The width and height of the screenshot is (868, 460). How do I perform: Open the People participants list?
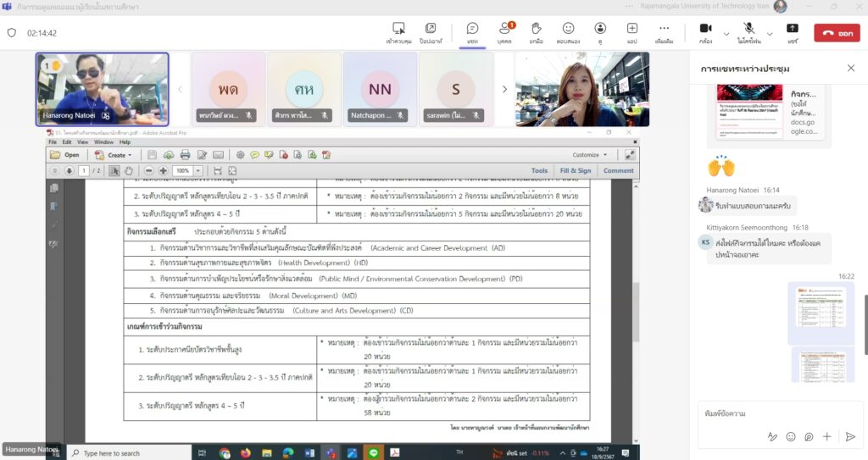point(504,32)
